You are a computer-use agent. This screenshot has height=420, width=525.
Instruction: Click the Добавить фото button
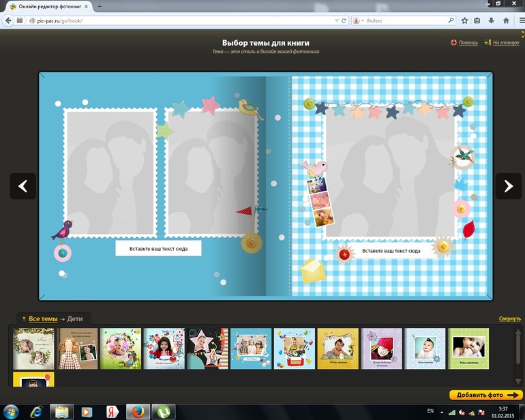point(486,395)
